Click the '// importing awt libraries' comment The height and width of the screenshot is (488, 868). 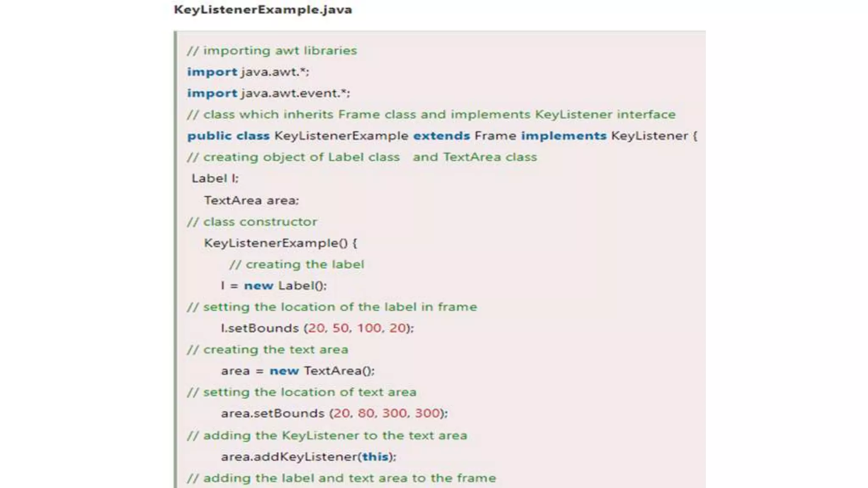pyautogui.click(x=272, y=51)
